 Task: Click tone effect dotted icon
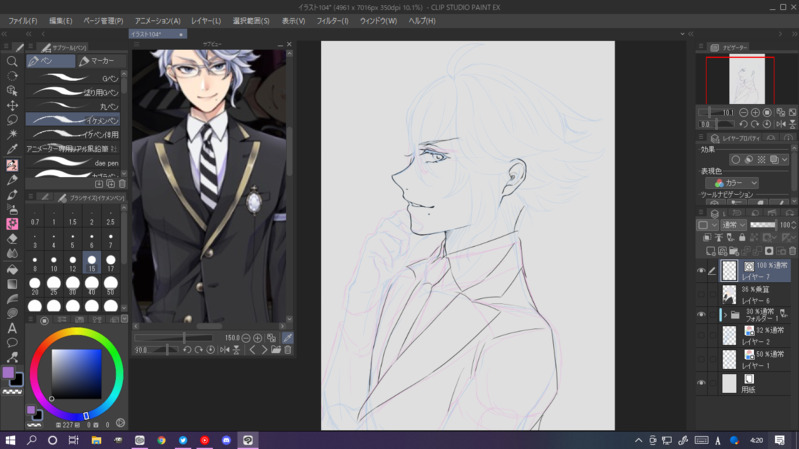pos(761,160)
